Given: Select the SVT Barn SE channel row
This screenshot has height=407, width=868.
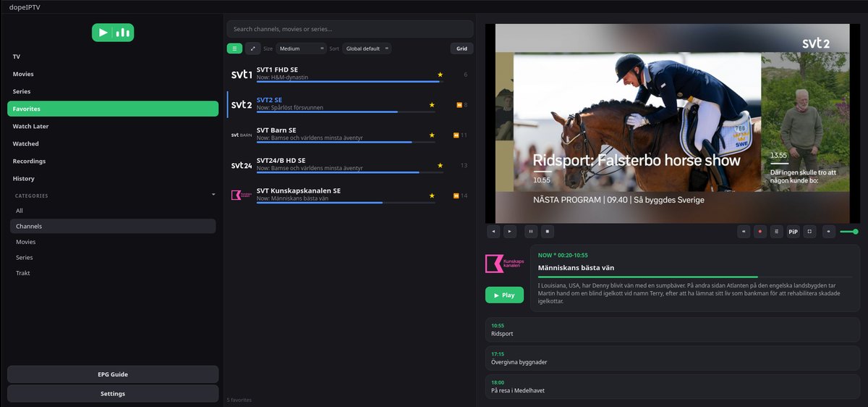Looking at the screenshot, I should [x=350, y=135].
